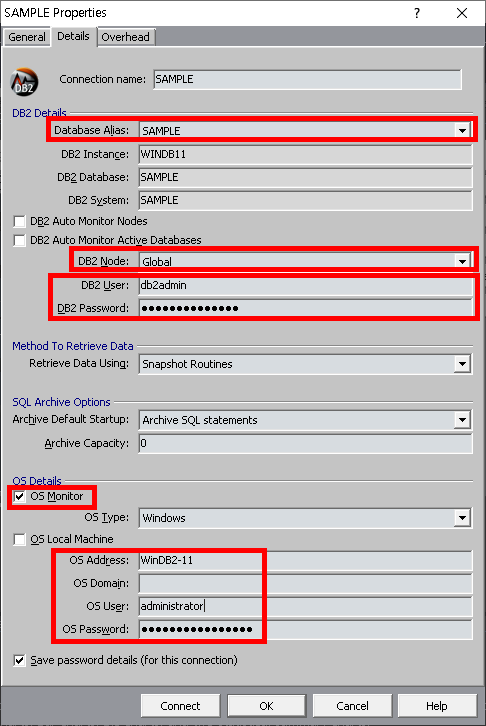Image resolution: width=486 pixels, height=726 pixels.
Task: Click the OK button
Action: [x=266, y=706]
